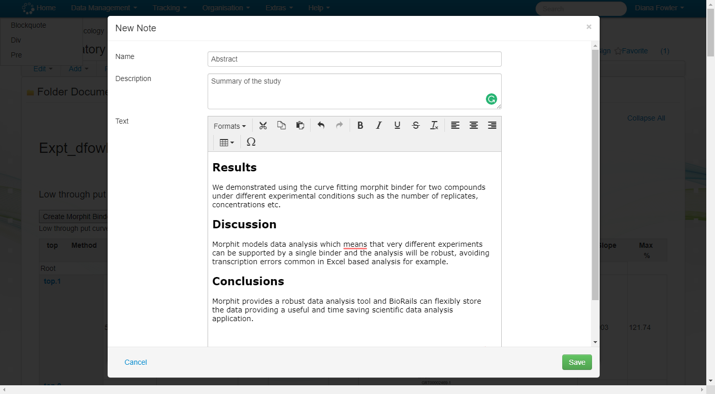This screenshot has width=715, height=394.
Task: Click the Cut scissors icon
Action: point(263,125)
